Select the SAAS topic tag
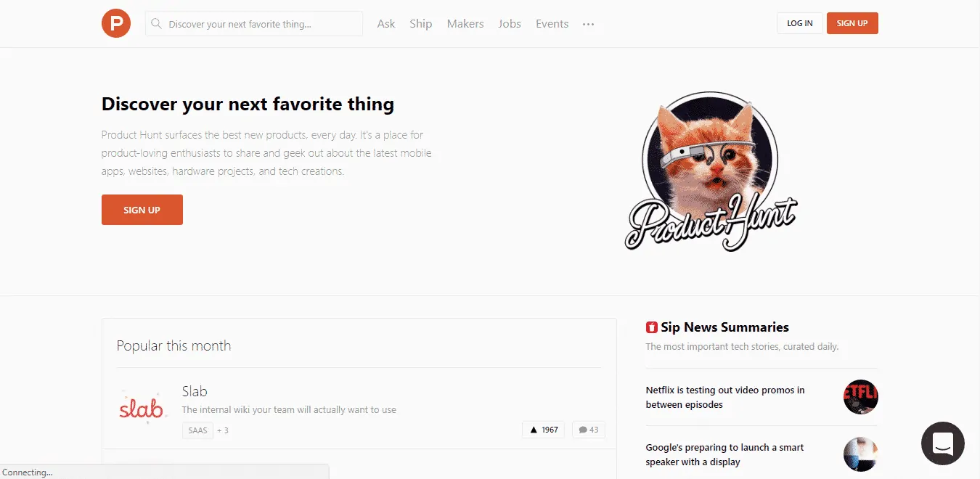 197,430
